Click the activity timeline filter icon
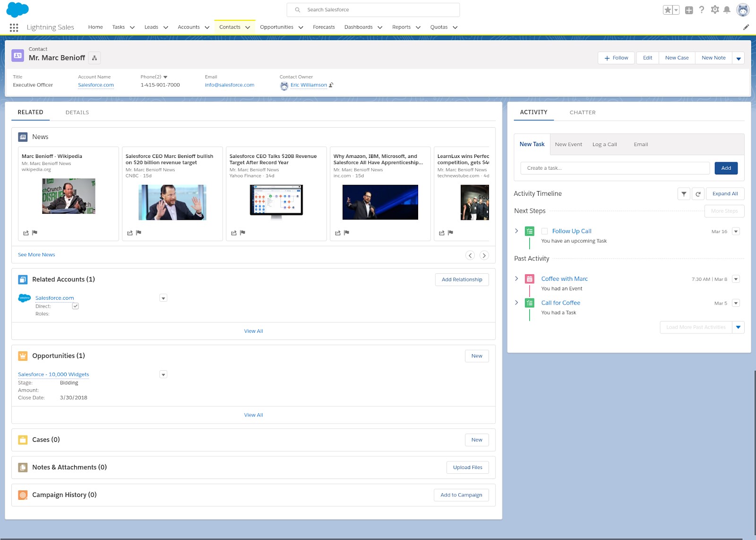Image resolution: width=756 pixels, height=540 pixels. (x=684, y=194)
